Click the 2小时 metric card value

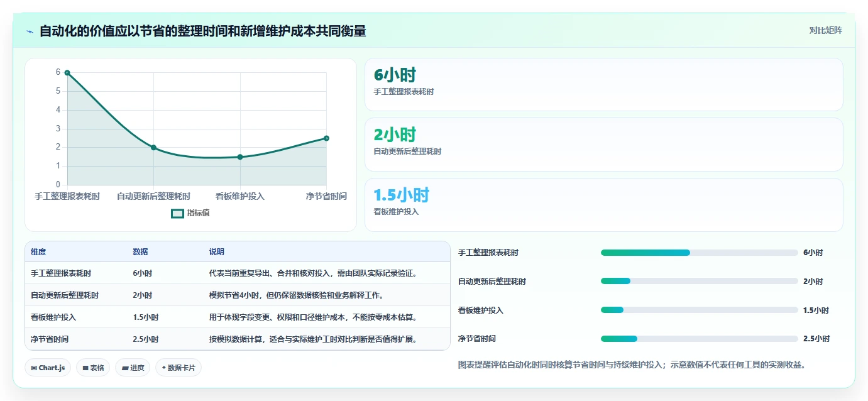[x=395, y=135]
